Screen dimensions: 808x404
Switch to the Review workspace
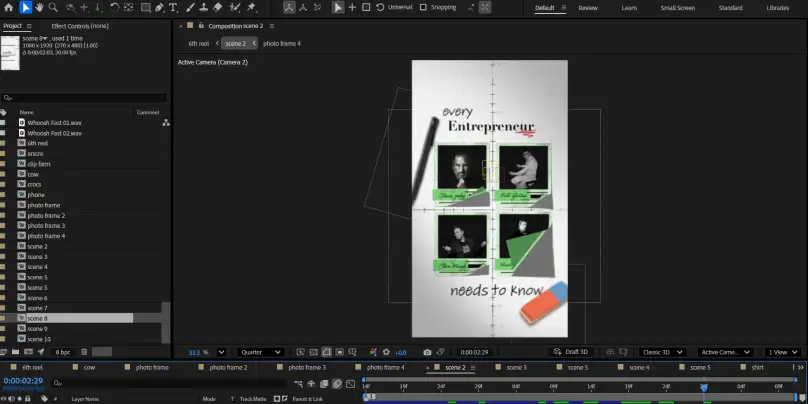[x=588, y=8]
